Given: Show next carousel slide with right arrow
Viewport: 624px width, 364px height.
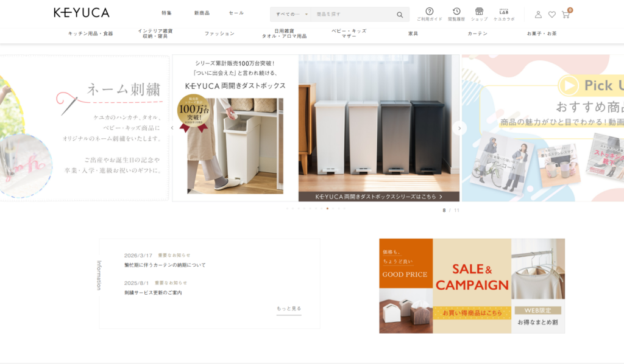Looking at the screenshot, I should (x=460, y=128).
